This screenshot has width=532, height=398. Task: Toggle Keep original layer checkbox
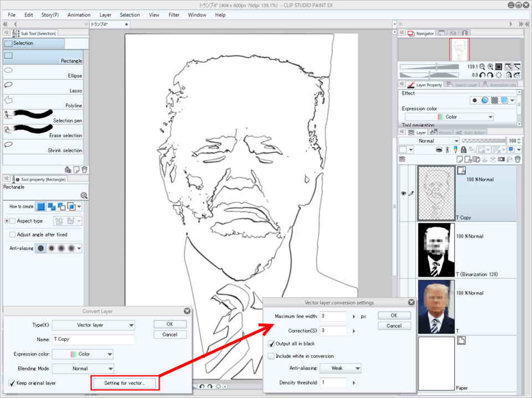click(12, 383)
